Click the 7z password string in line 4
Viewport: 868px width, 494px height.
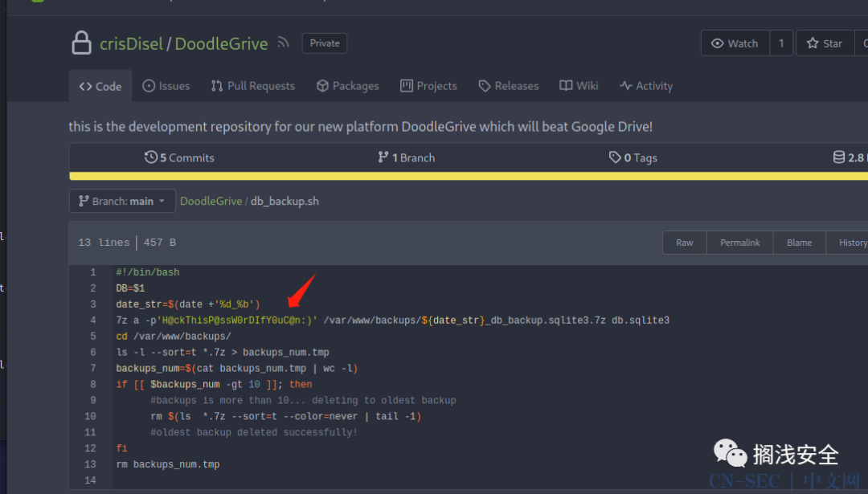click(x=237, y=320)
